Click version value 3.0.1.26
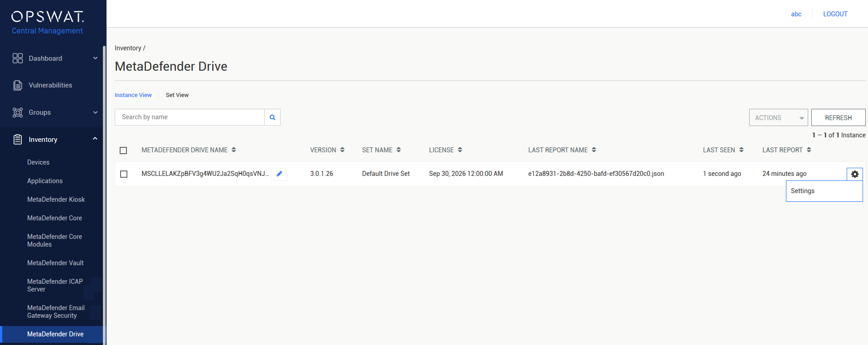The image size is (868, 345). [321, 174]
